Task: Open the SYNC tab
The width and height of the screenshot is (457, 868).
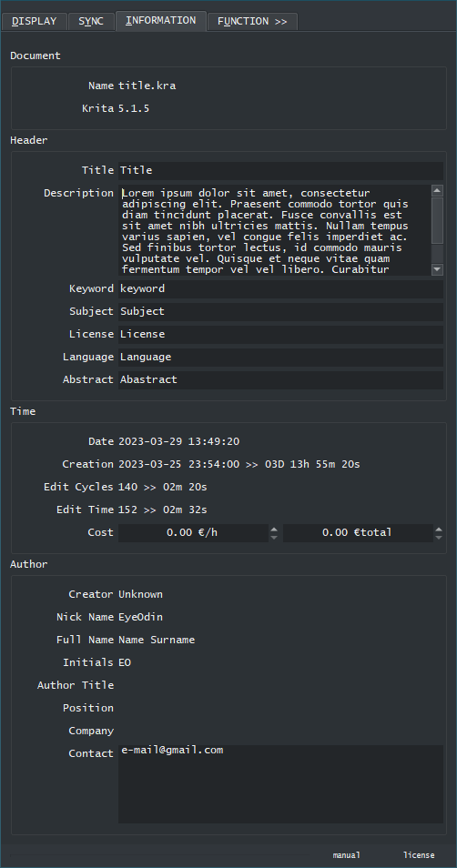Action: click(91, 21)
